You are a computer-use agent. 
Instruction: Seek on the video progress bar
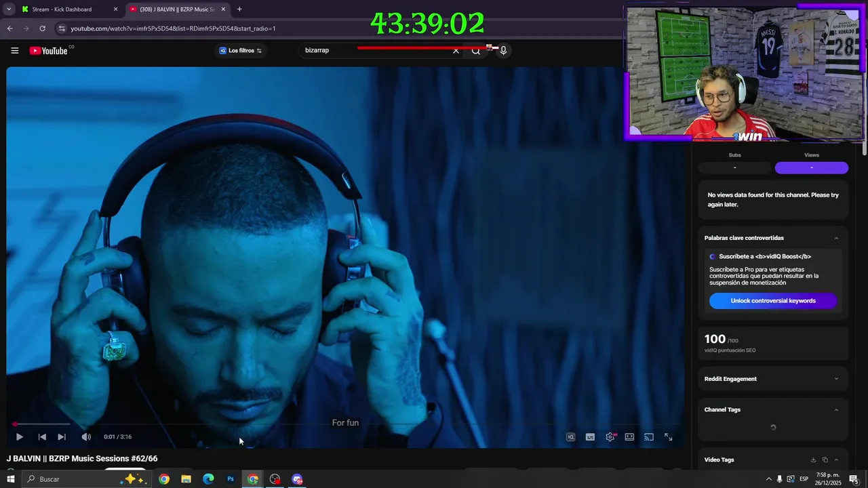tap(344, 424)
